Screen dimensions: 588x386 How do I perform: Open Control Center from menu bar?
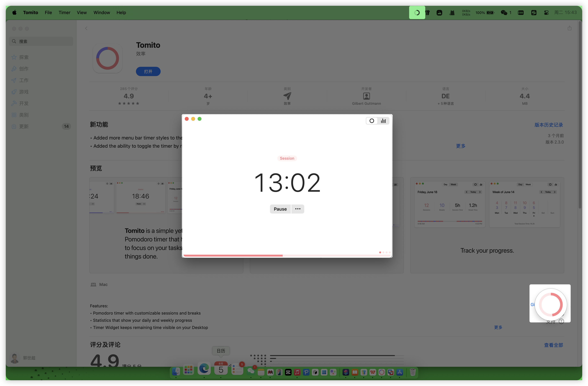pos(546,13)
